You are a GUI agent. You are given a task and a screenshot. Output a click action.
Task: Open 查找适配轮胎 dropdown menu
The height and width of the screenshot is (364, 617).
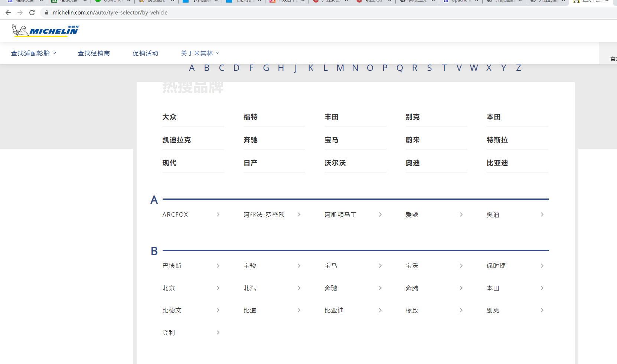click(x=33, y=53)
